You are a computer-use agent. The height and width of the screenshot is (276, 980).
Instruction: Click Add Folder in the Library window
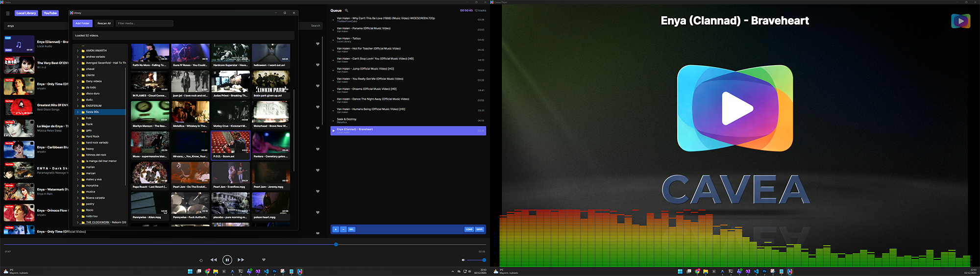(82, 23)
